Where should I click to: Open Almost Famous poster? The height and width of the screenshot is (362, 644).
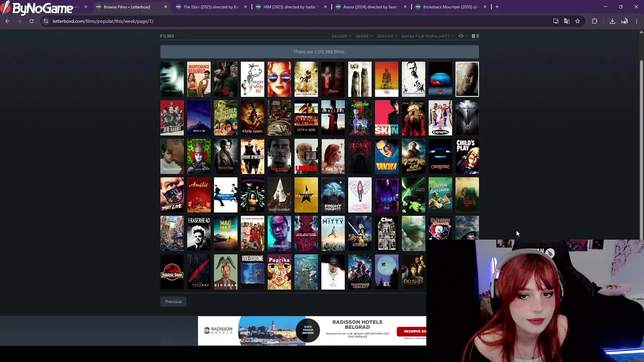pyautogui.click(x=279, y=79)
